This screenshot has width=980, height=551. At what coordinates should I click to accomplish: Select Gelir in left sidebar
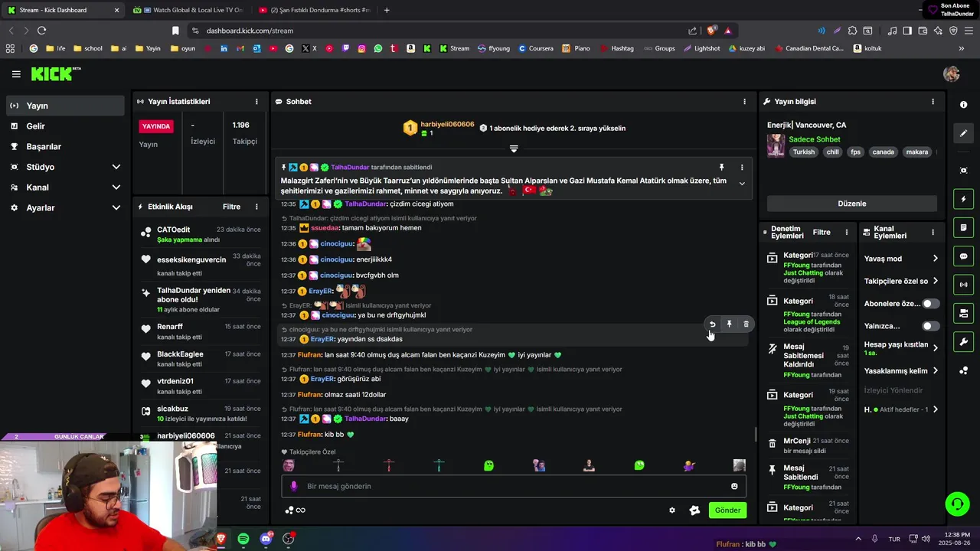coord(64,126)
